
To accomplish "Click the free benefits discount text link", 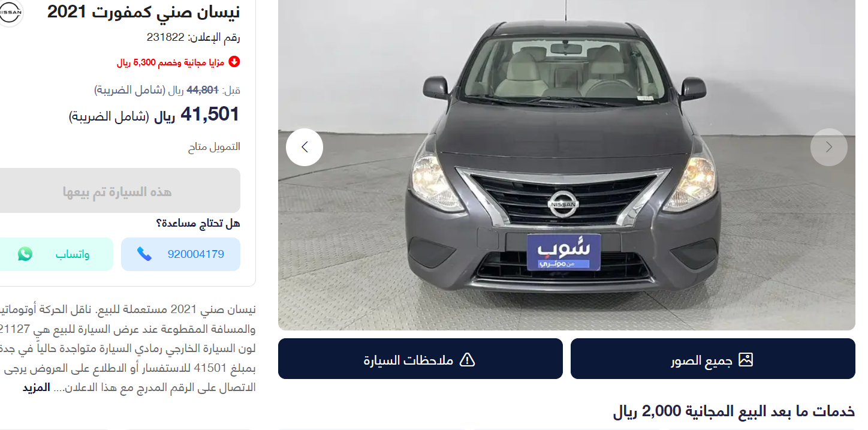I will pos(171,62).
